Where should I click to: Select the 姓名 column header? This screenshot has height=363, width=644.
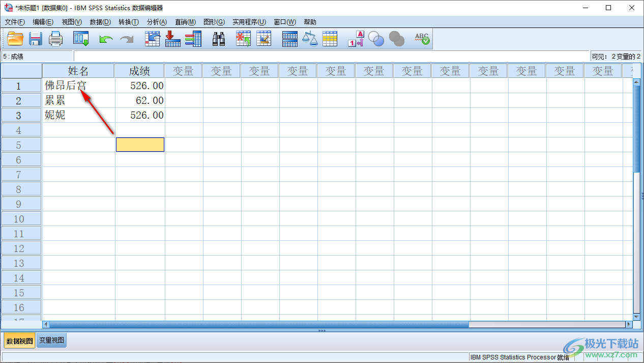tap(78, 71)
